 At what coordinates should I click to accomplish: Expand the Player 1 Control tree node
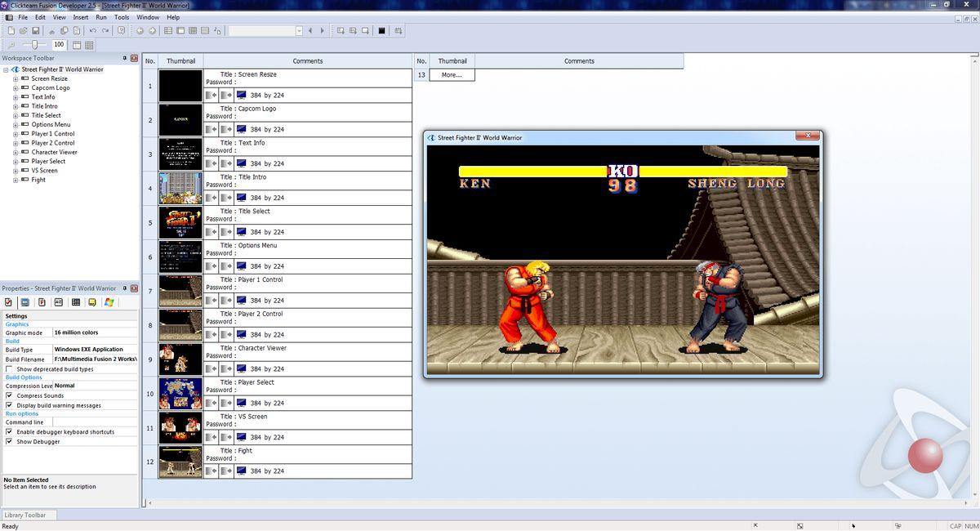16,133
